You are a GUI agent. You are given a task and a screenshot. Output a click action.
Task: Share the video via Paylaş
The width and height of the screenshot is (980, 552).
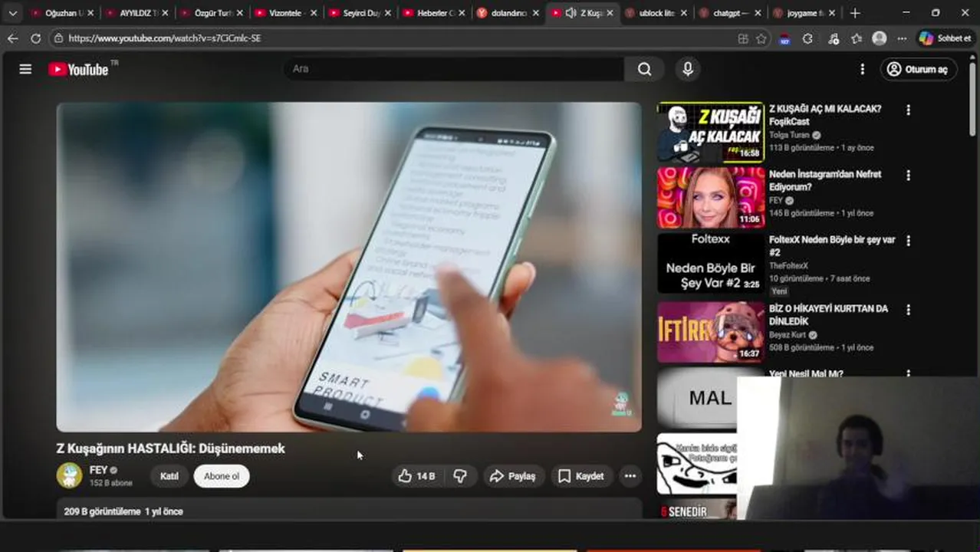(513, 476)
